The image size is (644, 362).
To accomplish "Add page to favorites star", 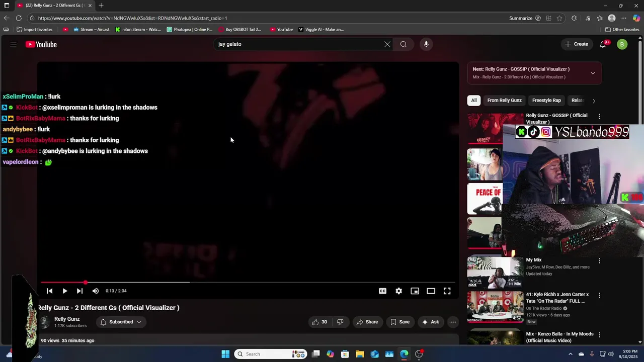I will tap(559, 18).
